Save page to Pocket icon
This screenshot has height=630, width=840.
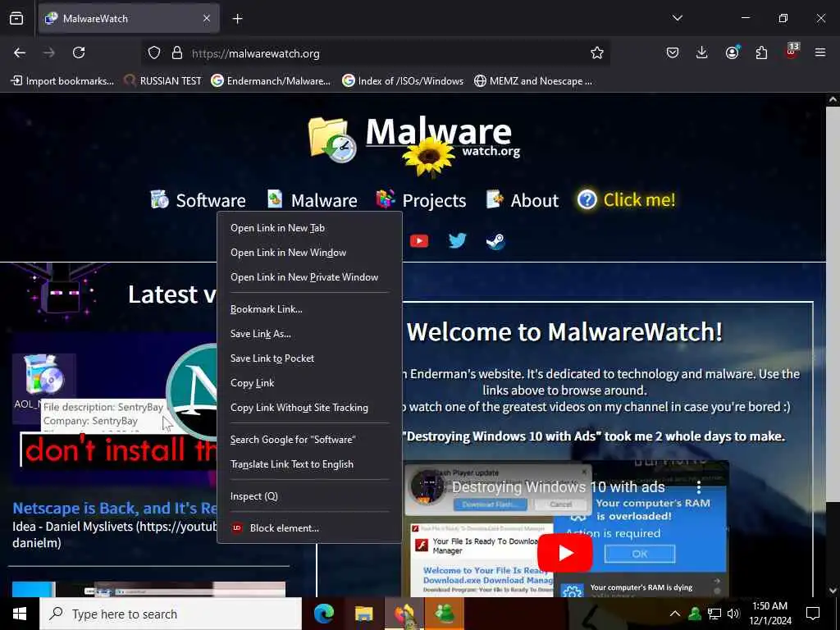[x=673, y=52]
